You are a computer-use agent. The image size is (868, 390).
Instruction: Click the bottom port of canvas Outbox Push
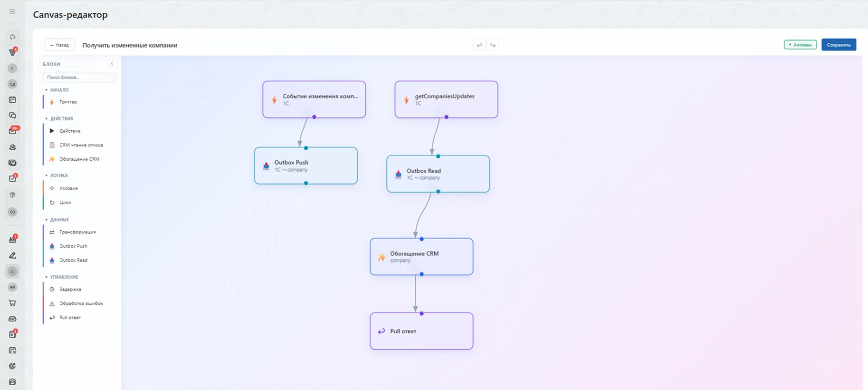tap(306, 183)
